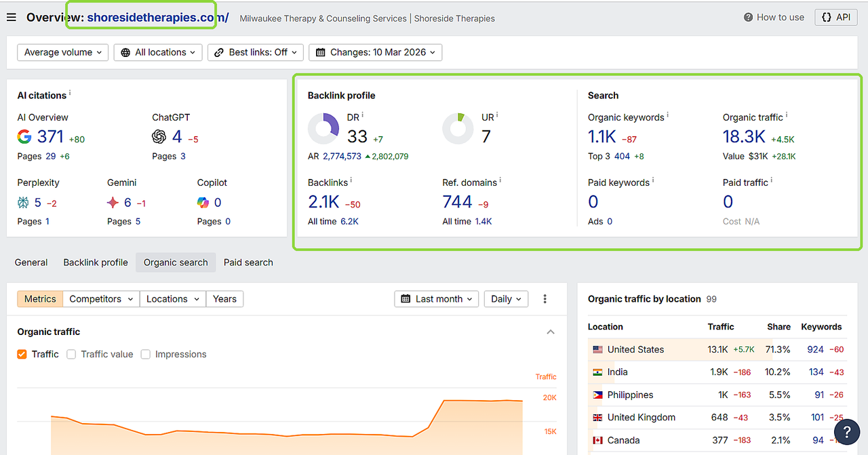Switch to the Backlink profile tab
868x455 pixels.
(x=96, y=262)
